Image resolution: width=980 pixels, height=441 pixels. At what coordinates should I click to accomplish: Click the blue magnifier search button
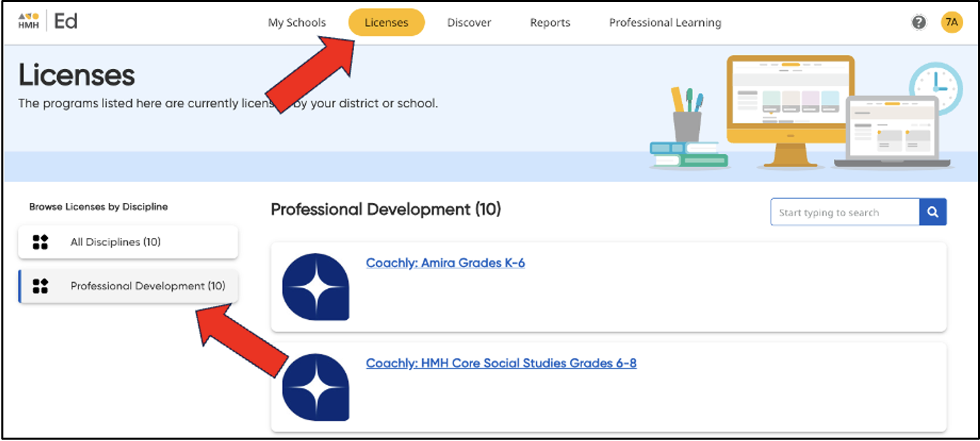933,212
